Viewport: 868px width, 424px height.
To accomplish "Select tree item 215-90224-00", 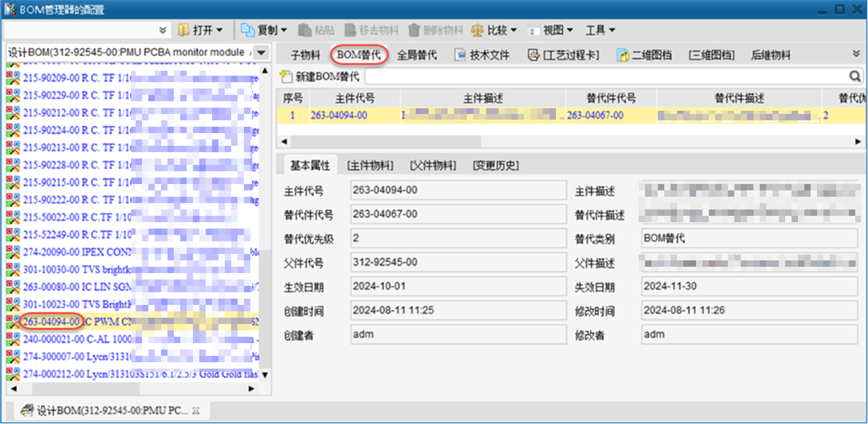I will click(x=132, y=130).
